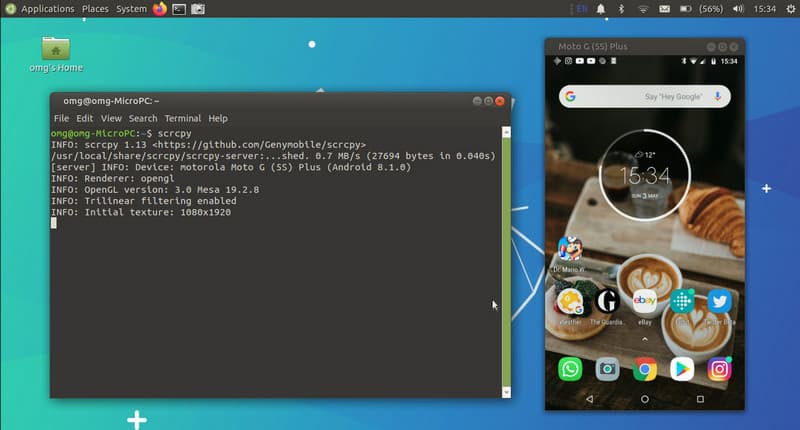The height and width of the screenshot is (430, 800).
Task: Launch the Dr. Mario World game icon
Action: (x=570, y=249)
